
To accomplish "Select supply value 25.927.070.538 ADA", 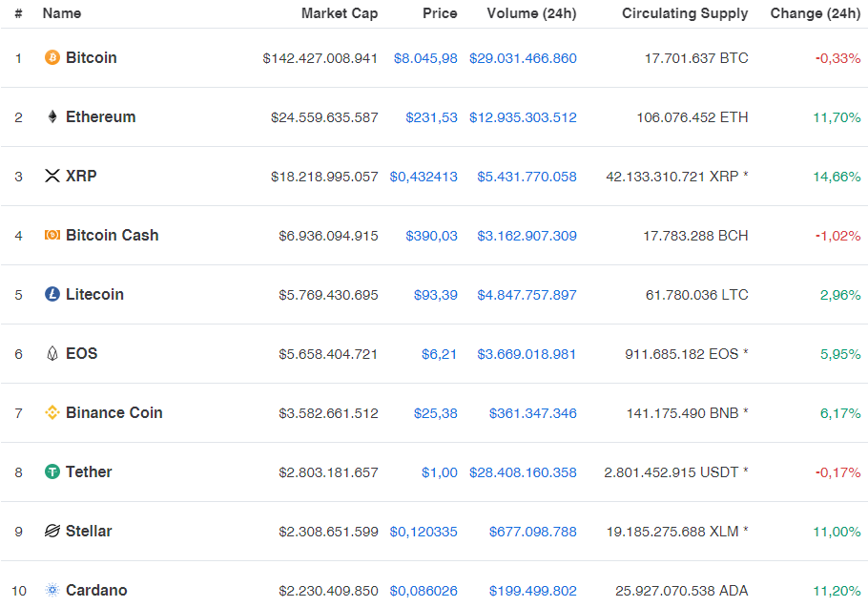I will (682, 592).
